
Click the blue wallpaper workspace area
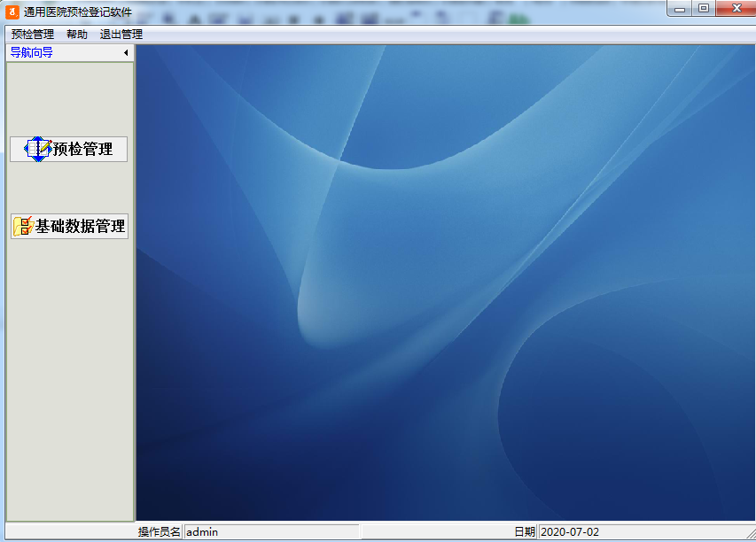click(x=443, y=283)
